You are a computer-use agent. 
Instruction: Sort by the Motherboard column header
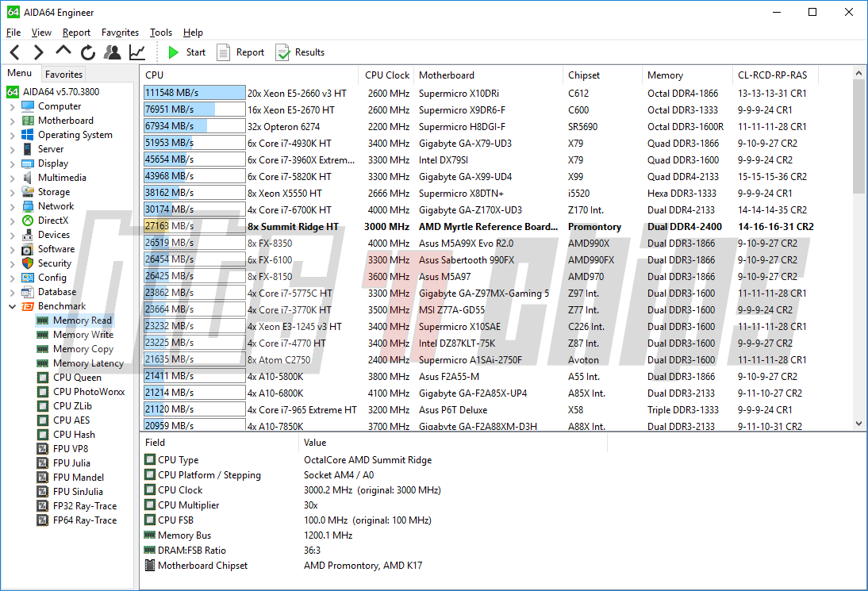click(x=488, y=75)
